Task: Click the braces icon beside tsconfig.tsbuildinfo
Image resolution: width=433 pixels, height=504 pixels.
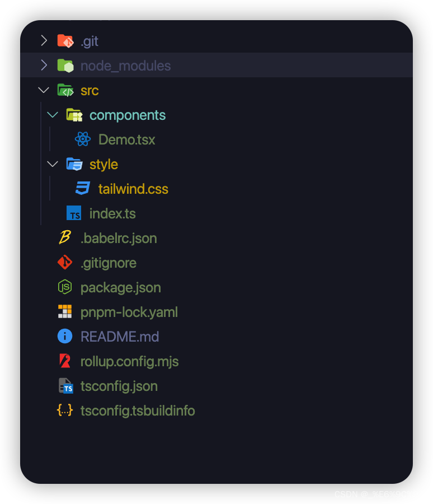Action: 65,410
